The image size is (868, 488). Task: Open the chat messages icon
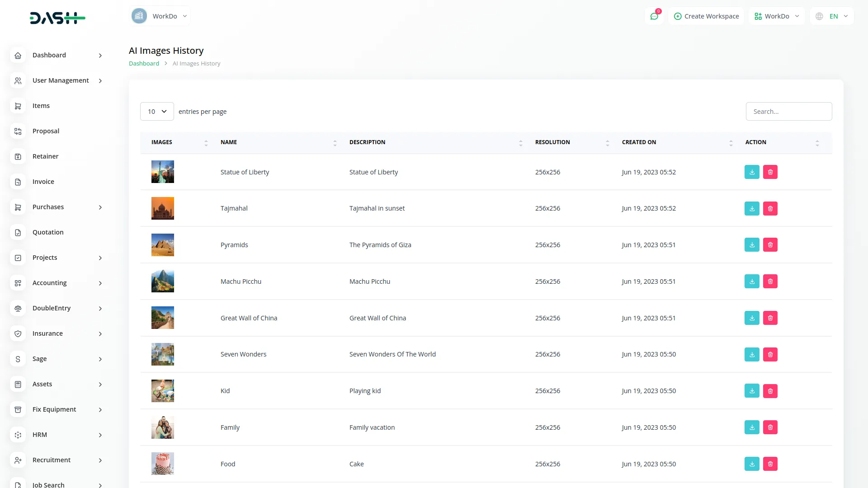(x=654, y=16)
